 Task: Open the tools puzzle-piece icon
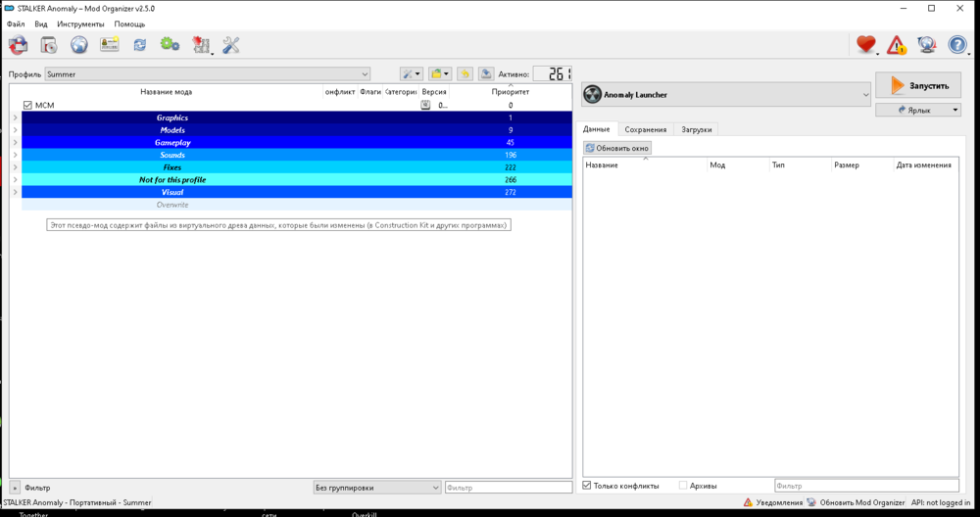pos(201,45)
